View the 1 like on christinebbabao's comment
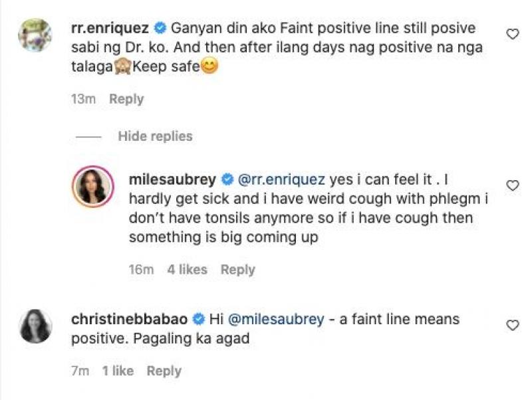Viewport: 532px width, 400px height. (x=118, y=371)
